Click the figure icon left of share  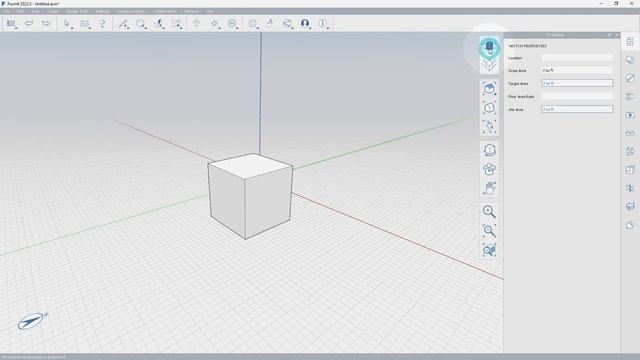270,24
